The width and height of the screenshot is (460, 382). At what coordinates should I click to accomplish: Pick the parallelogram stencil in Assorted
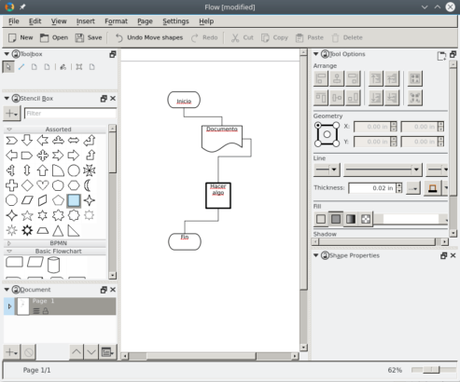(27, 201)
